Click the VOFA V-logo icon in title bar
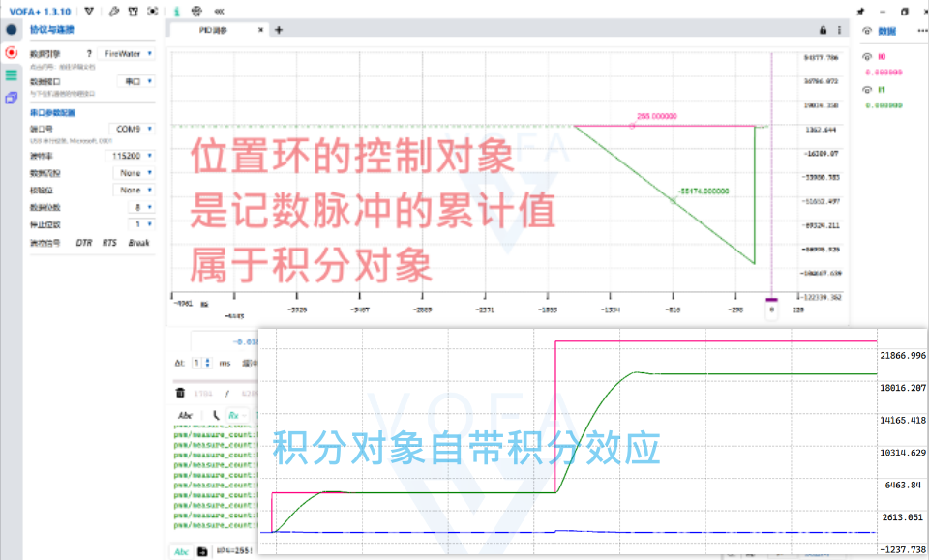This screenshot has height=560, width=929. (x=90, y=12)
